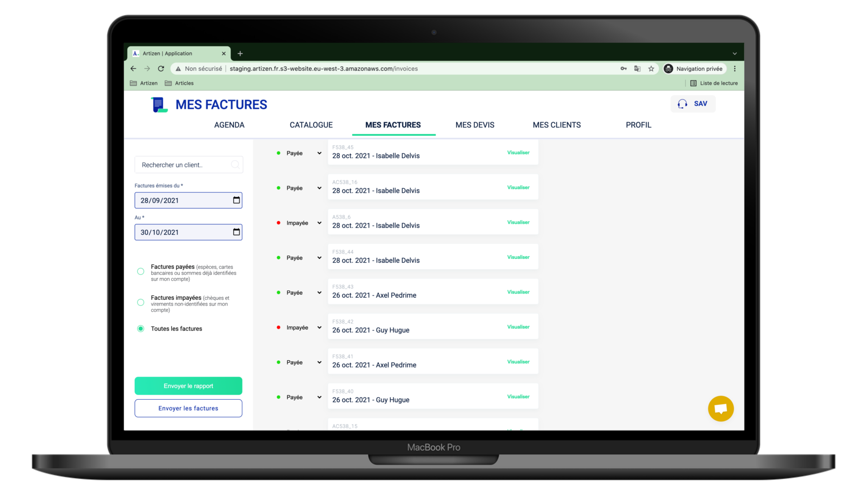This screenshot has height=495, width=868.
Task: Click the Mes Factures invoice logo icon
Action: click(159, 105)
